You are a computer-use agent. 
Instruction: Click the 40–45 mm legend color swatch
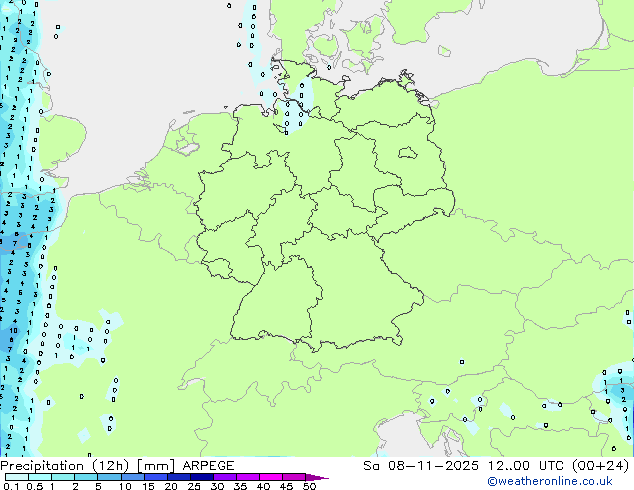click(271, 477)
